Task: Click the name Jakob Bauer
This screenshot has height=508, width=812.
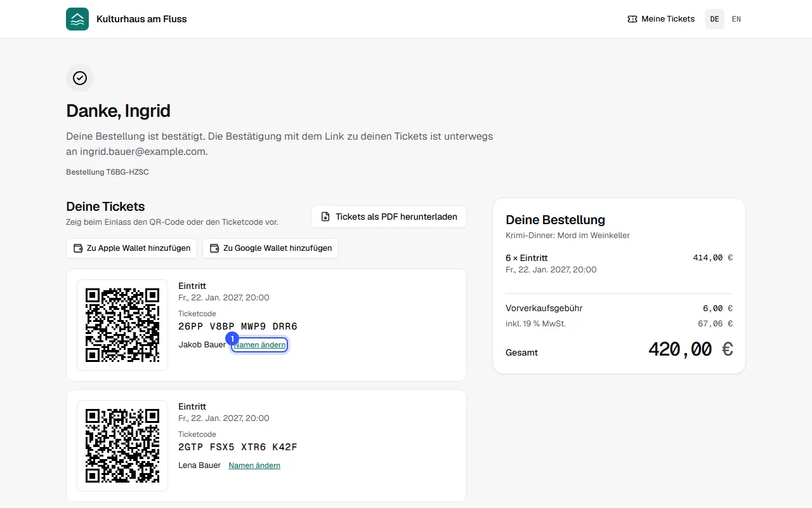Action: (x=202, y=345)
